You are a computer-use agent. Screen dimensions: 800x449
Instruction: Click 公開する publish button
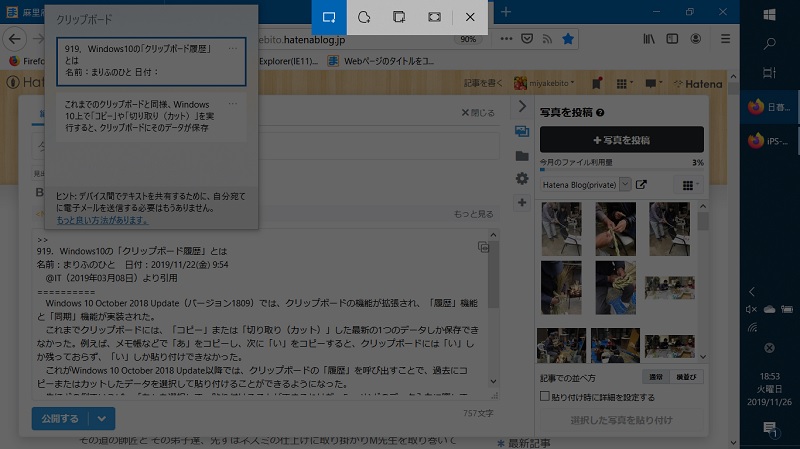tap(60, 418)
